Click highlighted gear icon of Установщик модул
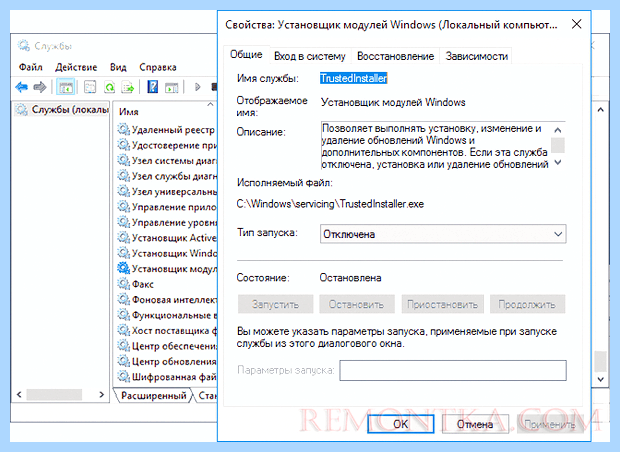Image resolution: width=620 pixels, height=452 pixels. click(123, 269)
